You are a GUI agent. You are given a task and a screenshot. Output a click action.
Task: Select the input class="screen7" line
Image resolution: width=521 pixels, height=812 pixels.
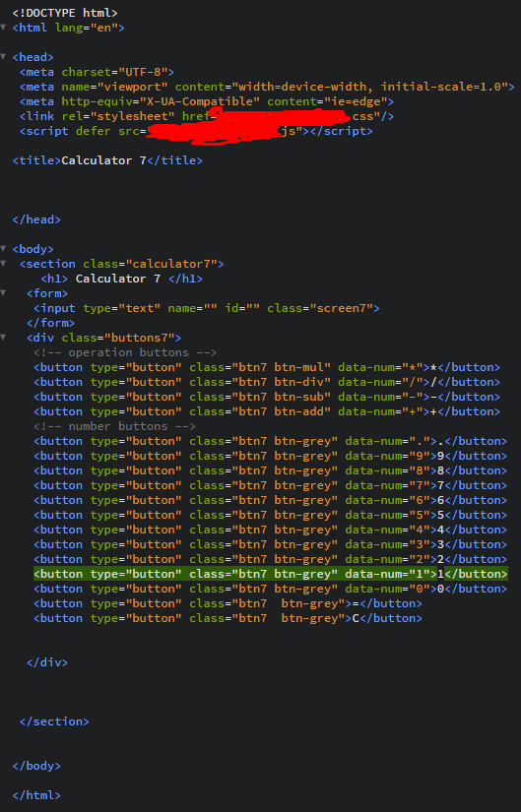pos(207,308)
